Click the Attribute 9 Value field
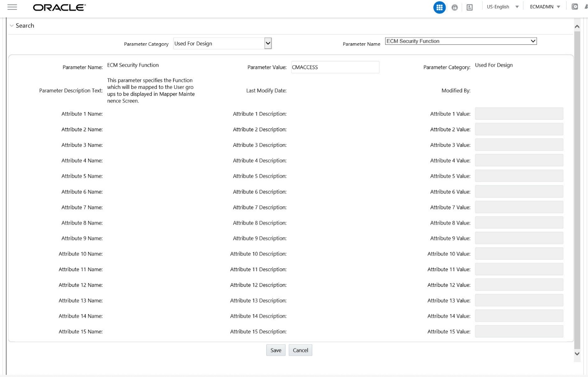588x377 pixels. (x=519, y=238)
